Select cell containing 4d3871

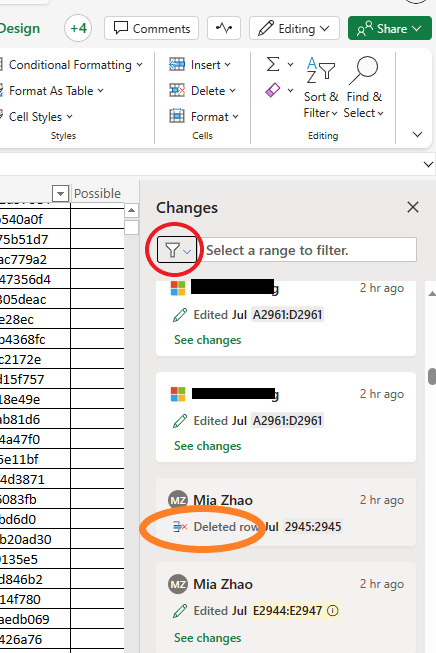(35, 479)
